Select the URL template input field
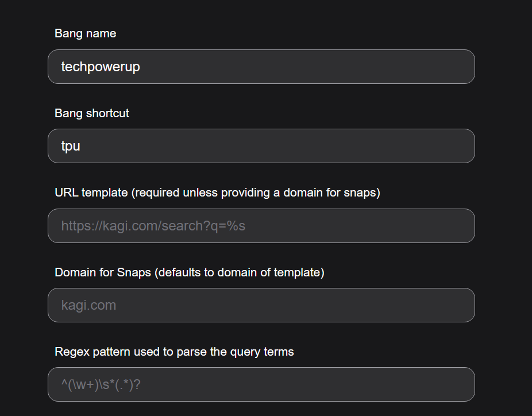This screenshot has width=532, height=416. coord(261,226)
